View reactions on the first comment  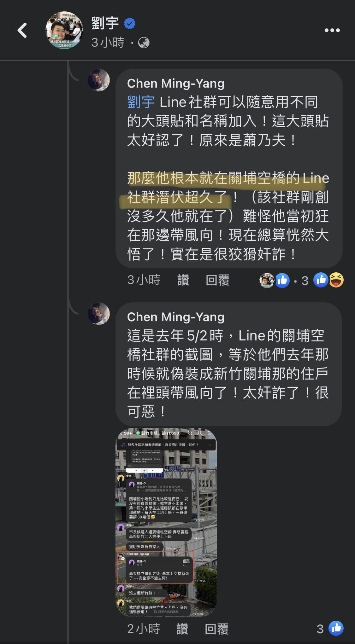point(301,280)
